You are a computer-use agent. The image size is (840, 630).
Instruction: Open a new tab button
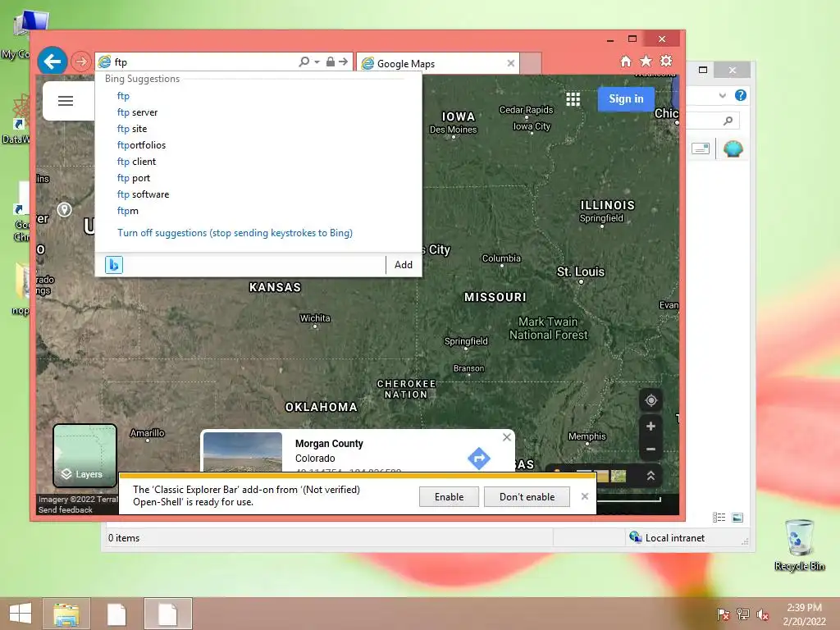(531, 63)
